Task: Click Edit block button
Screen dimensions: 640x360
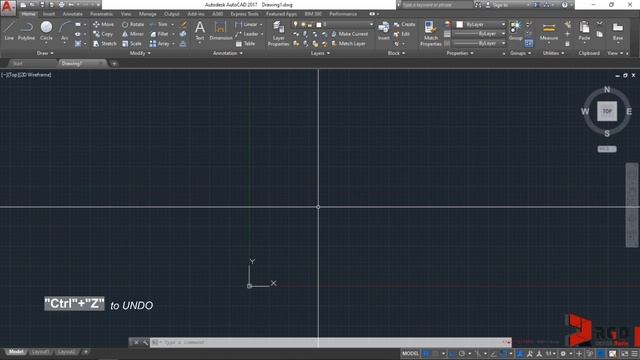Action: 402,34
